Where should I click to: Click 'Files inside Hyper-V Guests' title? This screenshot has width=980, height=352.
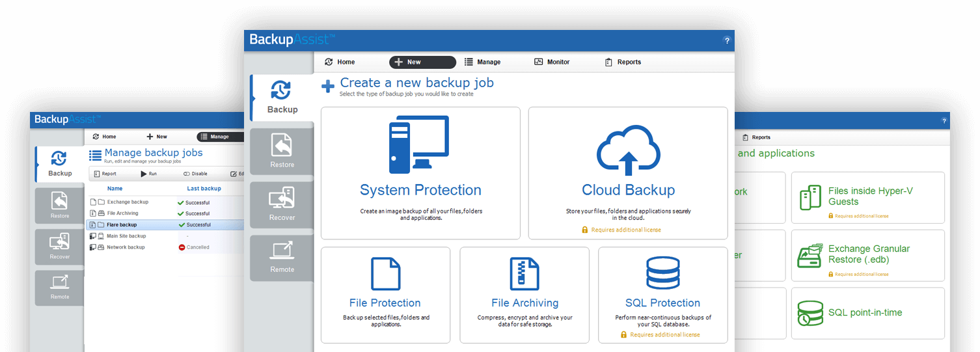[x=871, y=196]
